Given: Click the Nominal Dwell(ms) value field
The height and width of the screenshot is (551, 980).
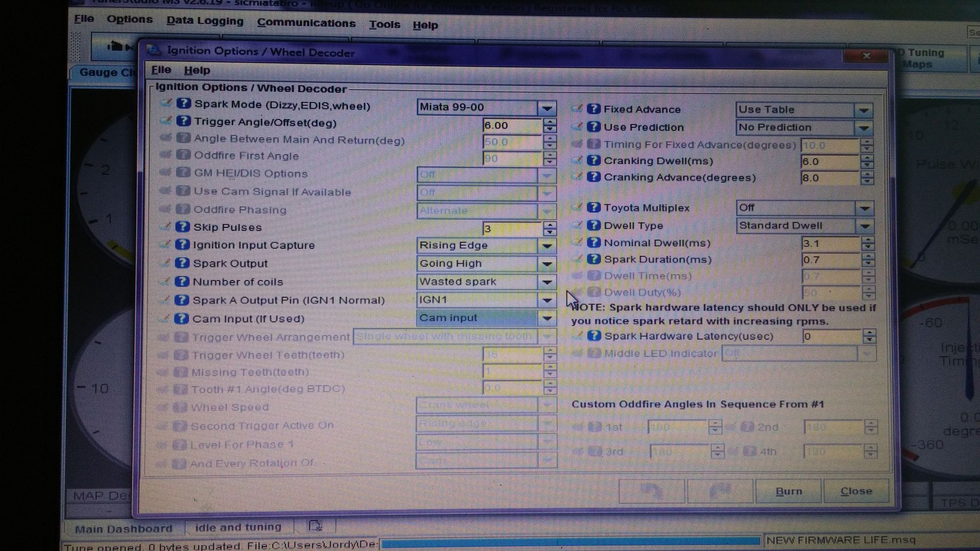Looking at the screenshot, I should point(829,243).
